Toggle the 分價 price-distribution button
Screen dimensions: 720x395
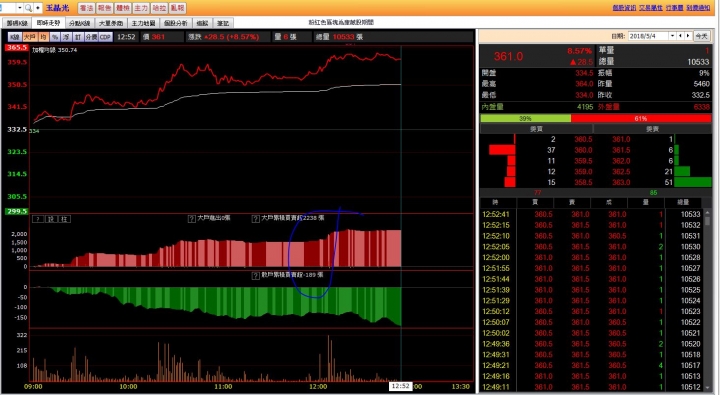pos(91,37)
